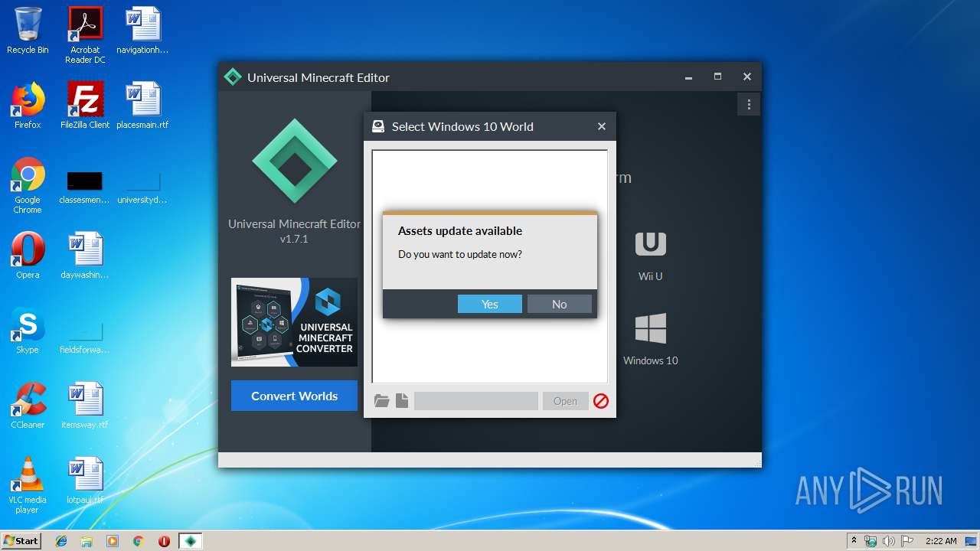980x551 pixels.
Task: Select the Google Chrome desktop icon
Action: 28,185
